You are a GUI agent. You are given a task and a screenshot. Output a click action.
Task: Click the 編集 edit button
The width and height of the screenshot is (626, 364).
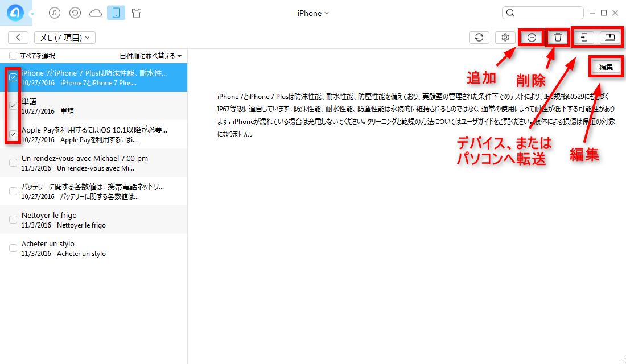[606, 67]
